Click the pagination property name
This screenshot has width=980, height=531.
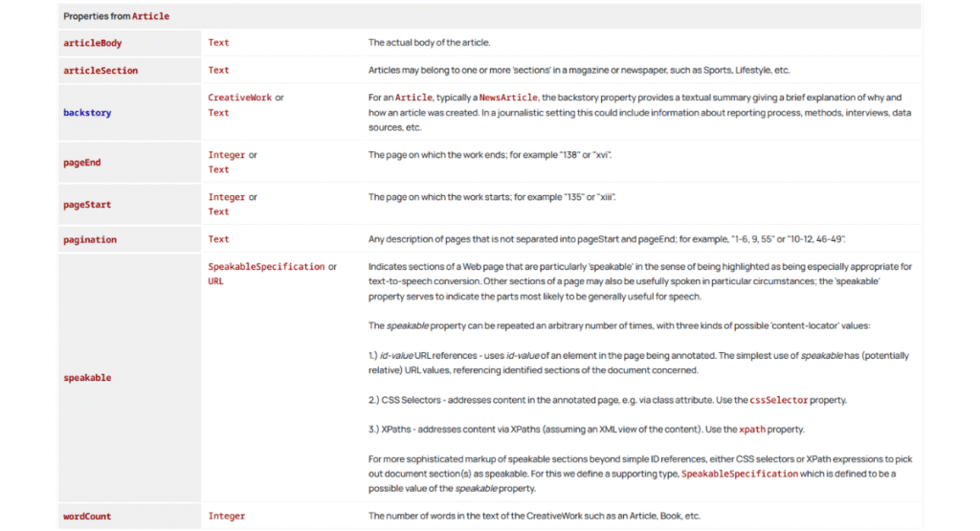89,240
